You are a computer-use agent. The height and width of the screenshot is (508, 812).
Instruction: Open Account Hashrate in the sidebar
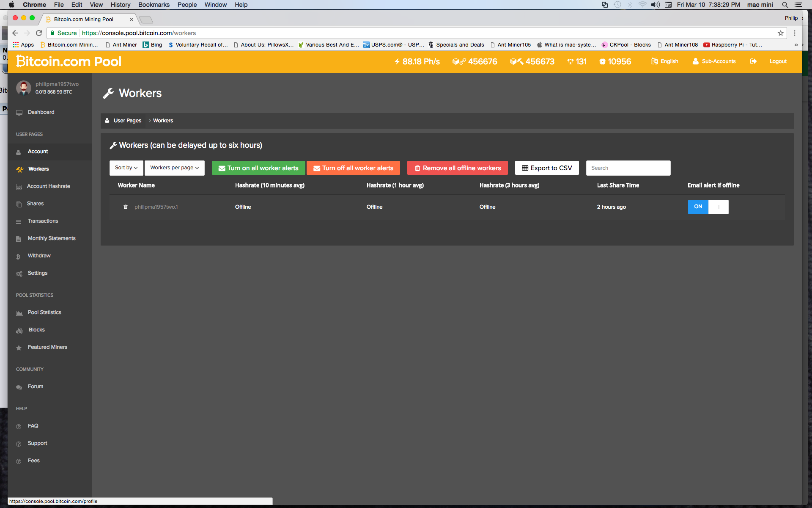[49, 186]
